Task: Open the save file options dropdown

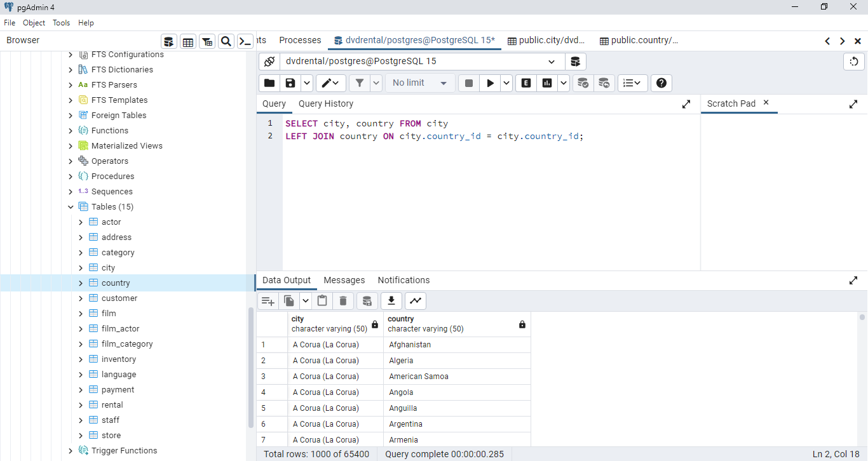Action: click(x=306, y=83)
